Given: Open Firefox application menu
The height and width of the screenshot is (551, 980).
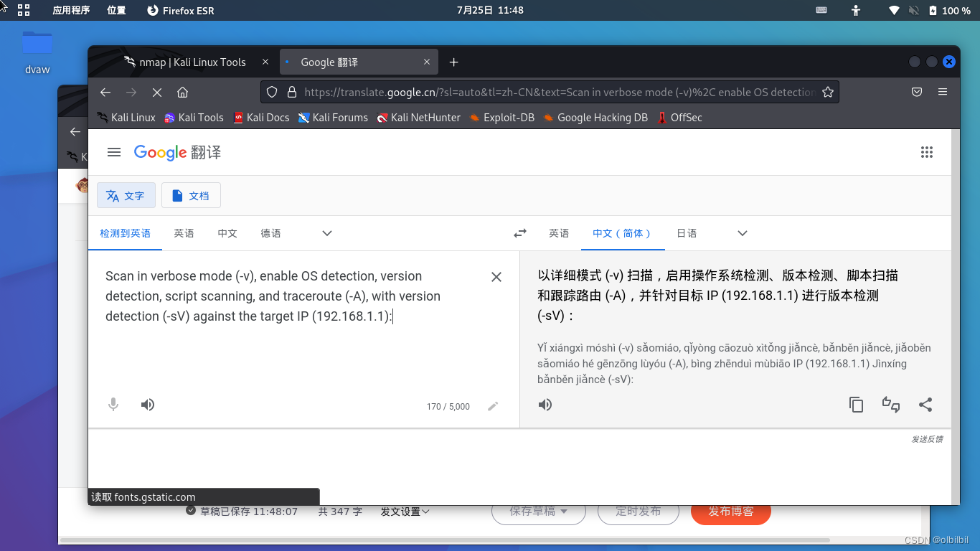Looking at the screenshot, I should click(943, 92).
